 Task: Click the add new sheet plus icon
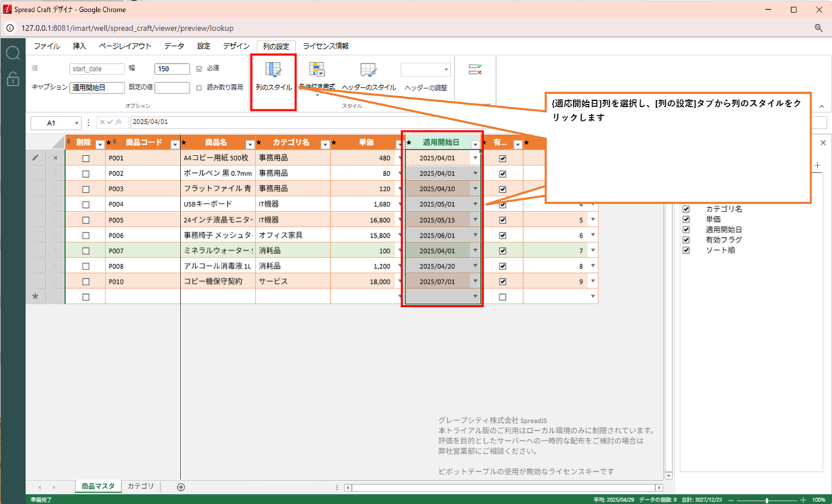point(181,487)
